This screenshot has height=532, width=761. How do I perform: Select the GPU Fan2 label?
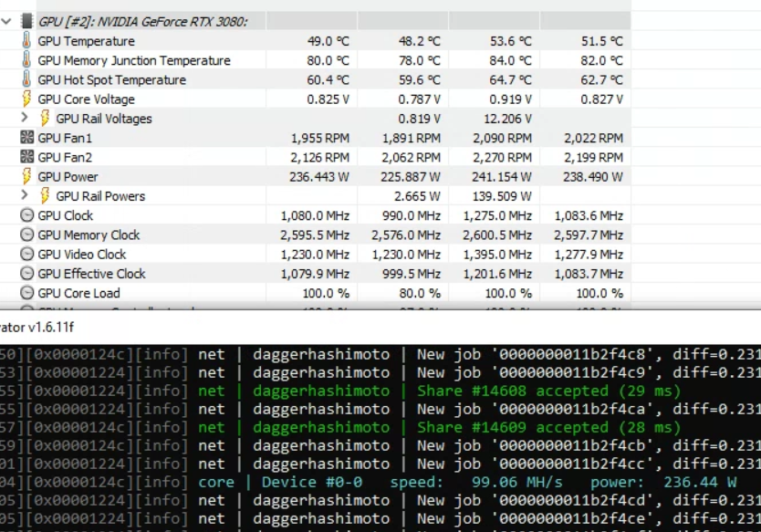pyautogui.click(x=65, y=158)
